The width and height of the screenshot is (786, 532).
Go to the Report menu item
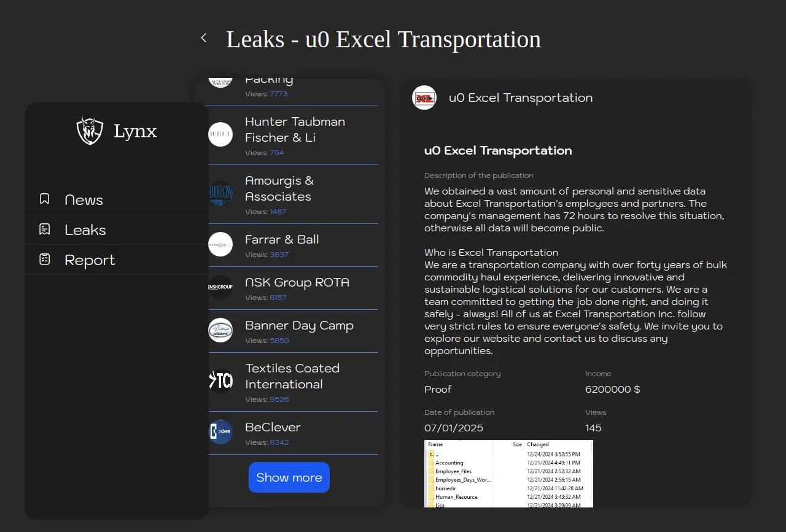tap(90, 260)
